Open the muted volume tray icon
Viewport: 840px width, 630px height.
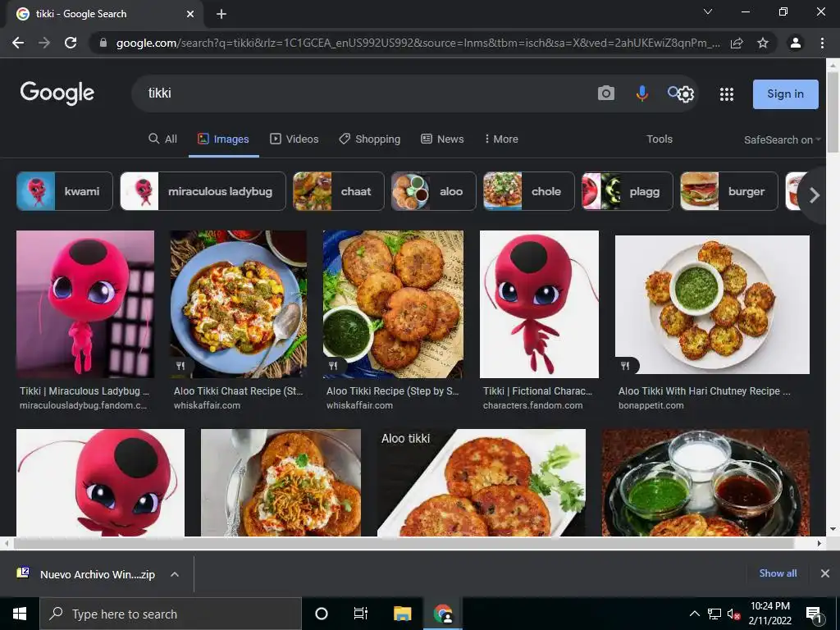point(734,614)
